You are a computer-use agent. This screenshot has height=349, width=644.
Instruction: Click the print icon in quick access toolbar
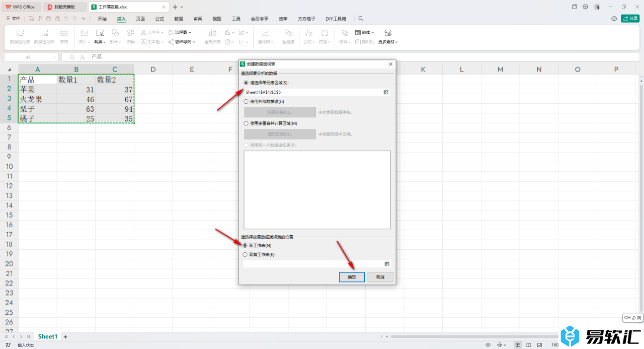pos(48,19)
